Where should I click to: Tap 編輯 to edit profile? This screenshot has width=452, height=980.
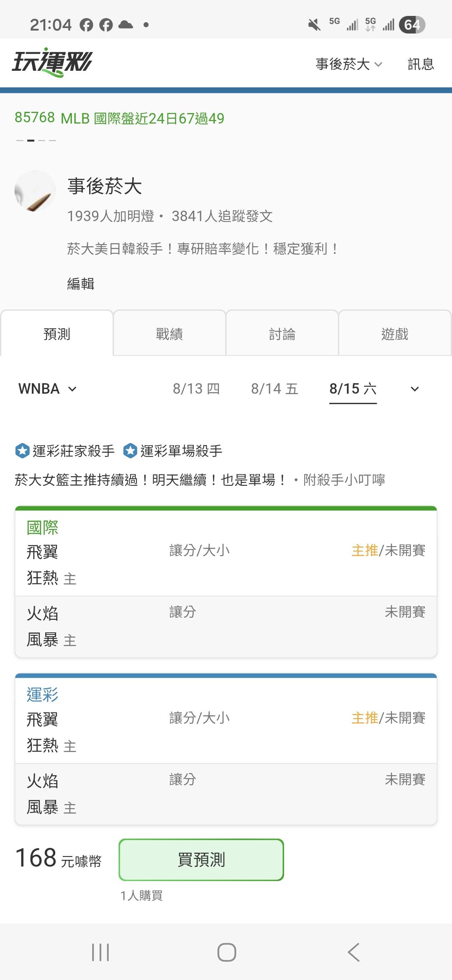pos(81,284)
